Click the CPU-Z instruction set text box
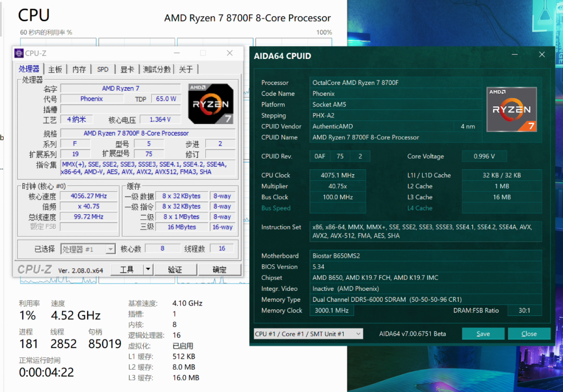Viewport: 563px width, 392px height. (148, 168)
